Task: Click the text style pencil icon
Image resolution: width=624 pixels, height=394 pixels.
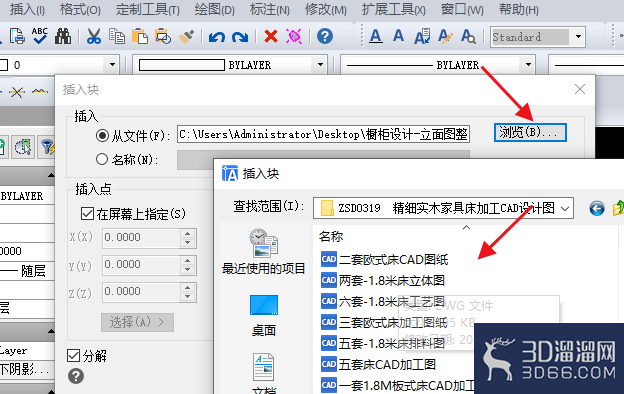Action: [445, 36]
